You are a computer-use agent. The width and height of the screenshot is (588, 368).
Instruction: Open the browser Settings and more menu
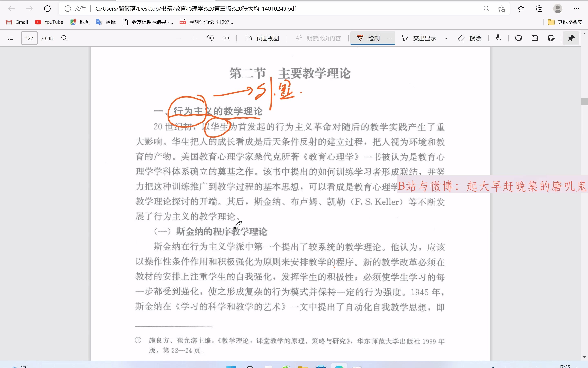[577, 9]
